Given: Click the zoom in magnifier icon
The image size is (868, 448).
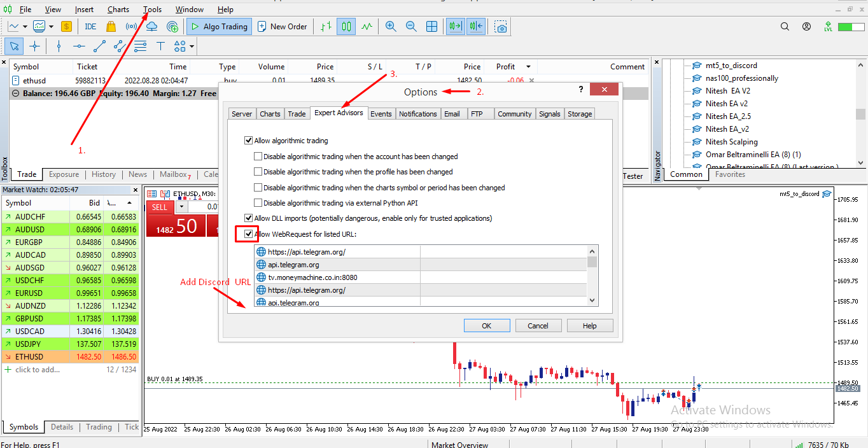Looking at the screenshot, I should [391, 27].
